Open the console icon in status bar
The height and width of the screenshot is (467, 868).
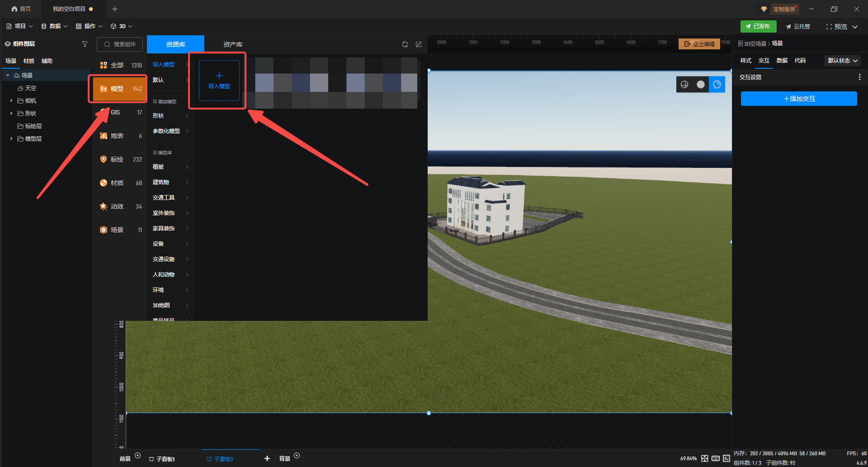click(726, 458)
